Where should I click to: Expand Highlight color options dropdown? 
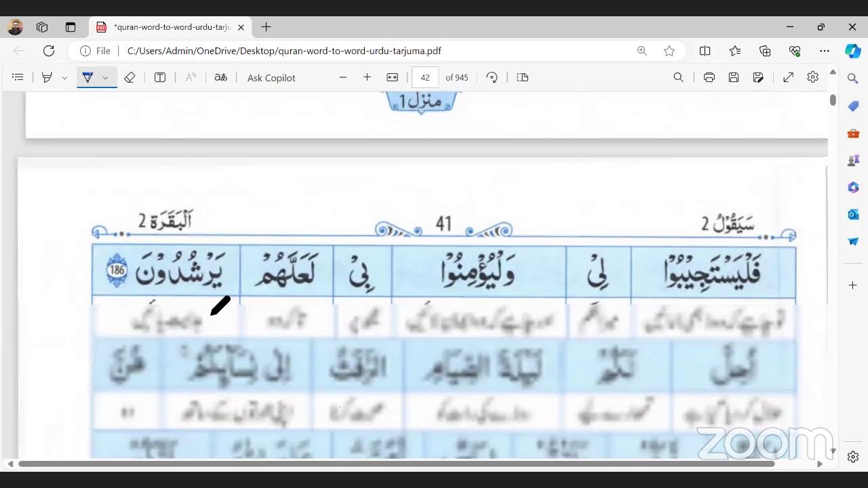[64, 78]
